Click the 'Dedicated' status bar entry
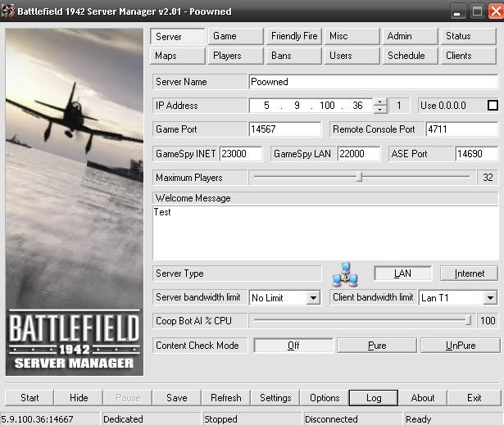The image size is (504, 425). pos(123,419)
